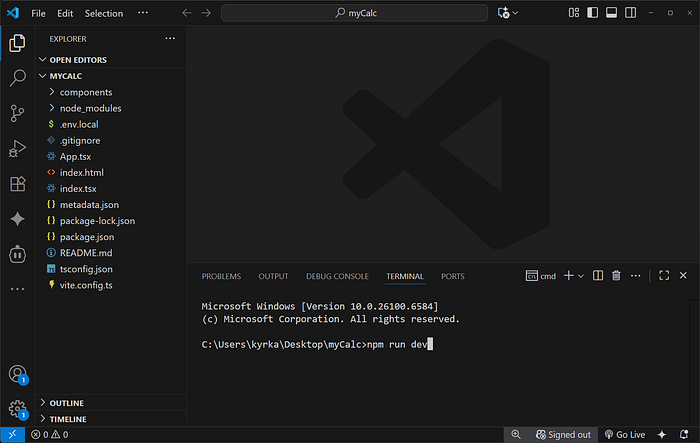700x443 pixels.
Task: Open tsconfig.json file
Action: click(x=111, y=269)
